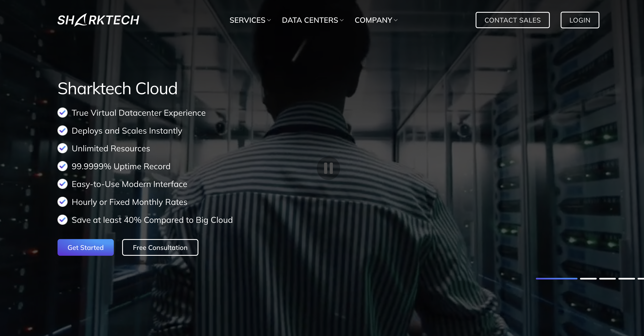This screenshot has width=644, height=336.
Task: Pause the background video
Action: [x=328, y=168]
